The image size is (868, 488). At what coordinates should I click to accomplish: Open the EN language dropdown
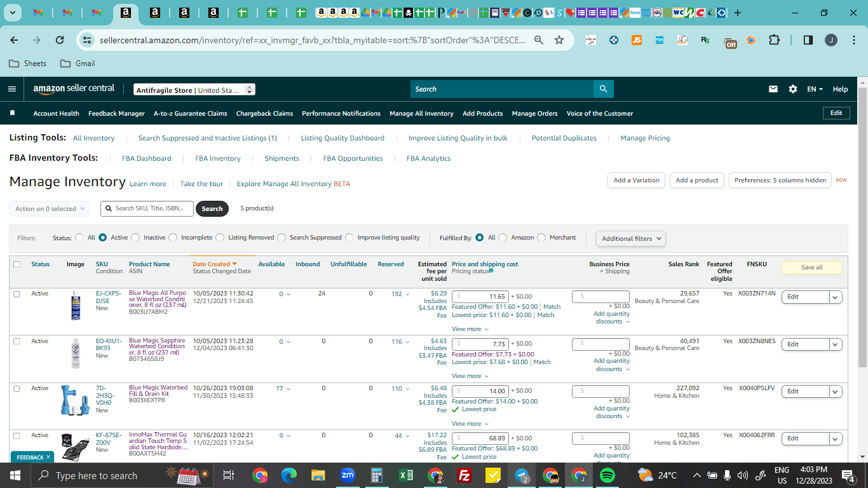[x=815, y=89]
